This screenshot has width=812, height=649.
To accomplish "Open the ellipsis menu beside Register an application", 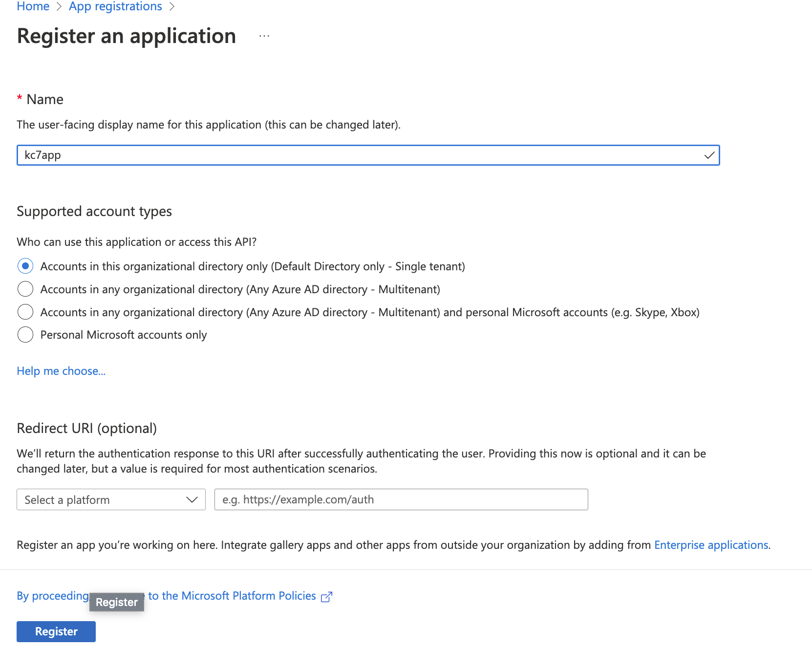I will tap(264, 36).
